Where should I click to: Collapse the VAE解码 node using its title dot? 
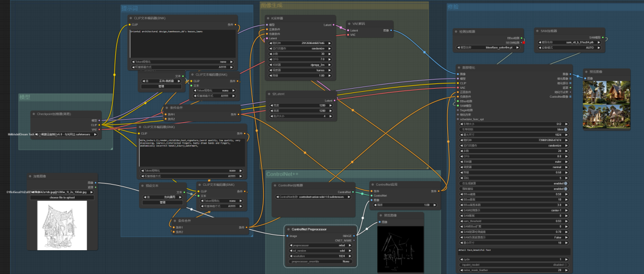pyautogui.click(x=349, y=24)
